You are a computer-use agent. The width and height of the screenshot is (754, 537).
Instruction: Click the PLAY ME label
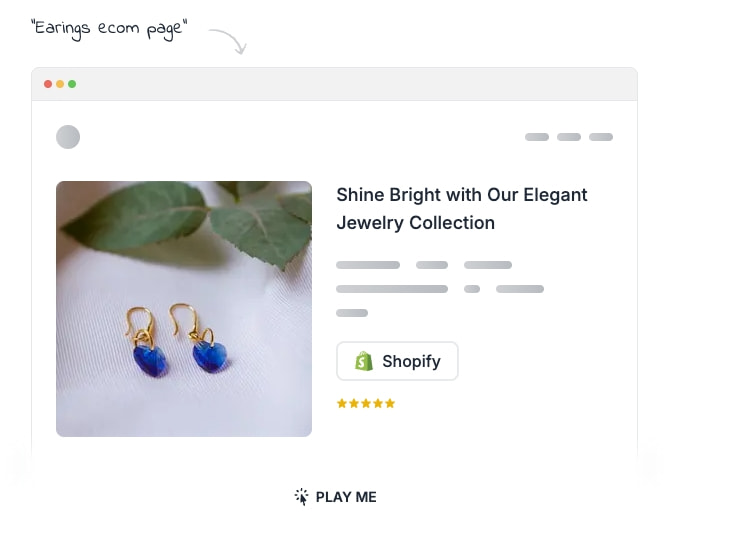[346, 497]
